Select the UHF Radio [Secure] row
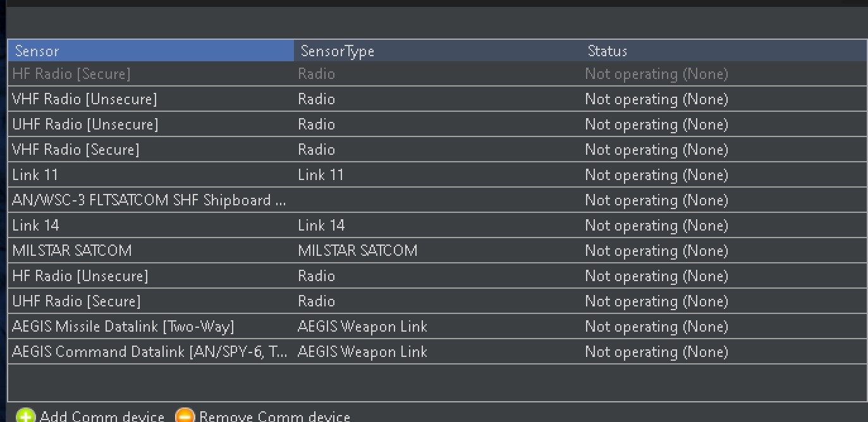Image resolution: width=868 pixels, height=422 pixels. [126, 301]
